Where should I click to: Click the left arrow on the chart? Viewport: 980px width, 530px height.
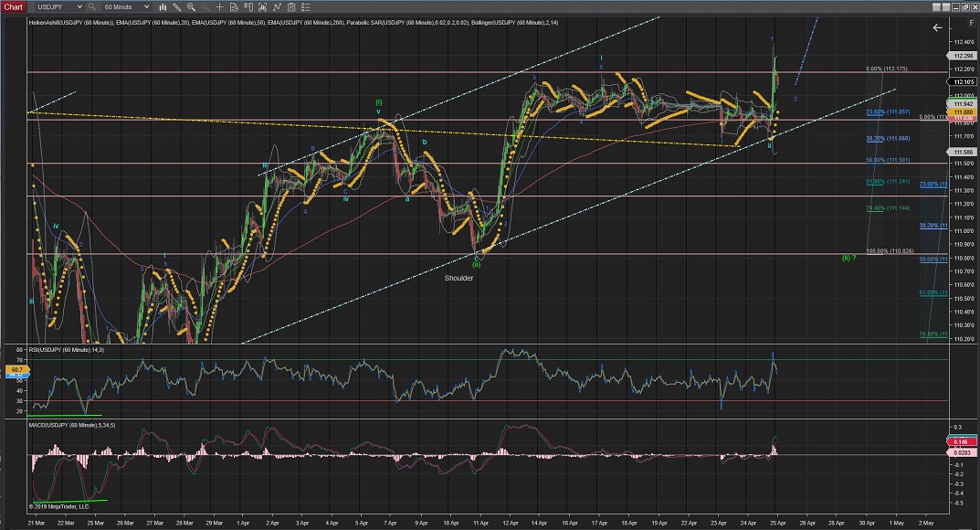point(937,27)
